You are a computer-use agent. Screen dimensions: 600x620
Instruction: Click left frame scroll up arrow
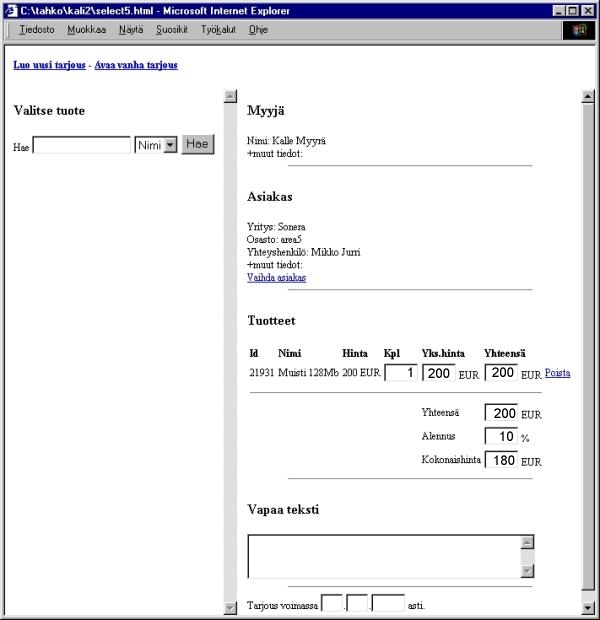pyautogui.click(x=230, y=96)
